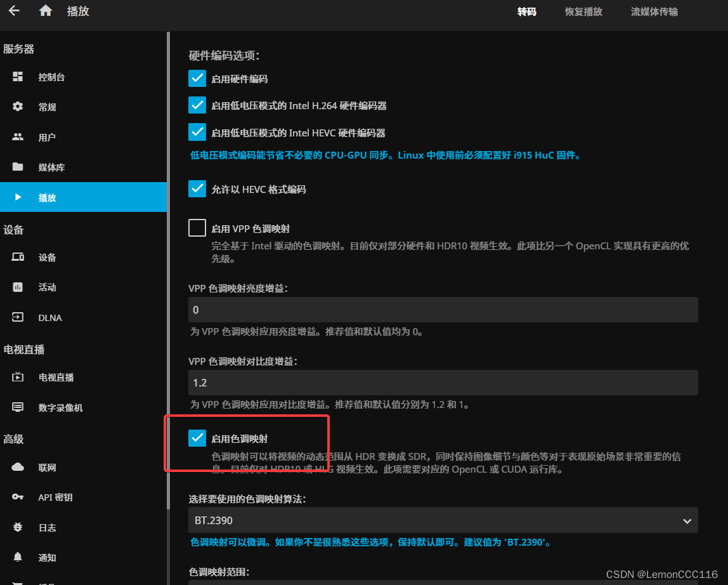Screen dimensions: 728x585
Task: Open 联网 settings in the sidebar
Action: (x=84, y=467)
